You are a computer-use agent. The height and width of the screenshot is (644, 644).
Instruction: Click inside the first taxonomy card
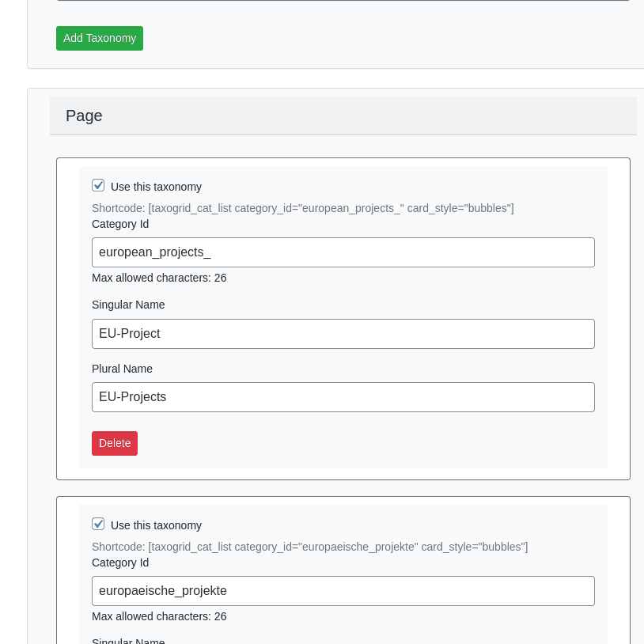(x=343, y=467)
